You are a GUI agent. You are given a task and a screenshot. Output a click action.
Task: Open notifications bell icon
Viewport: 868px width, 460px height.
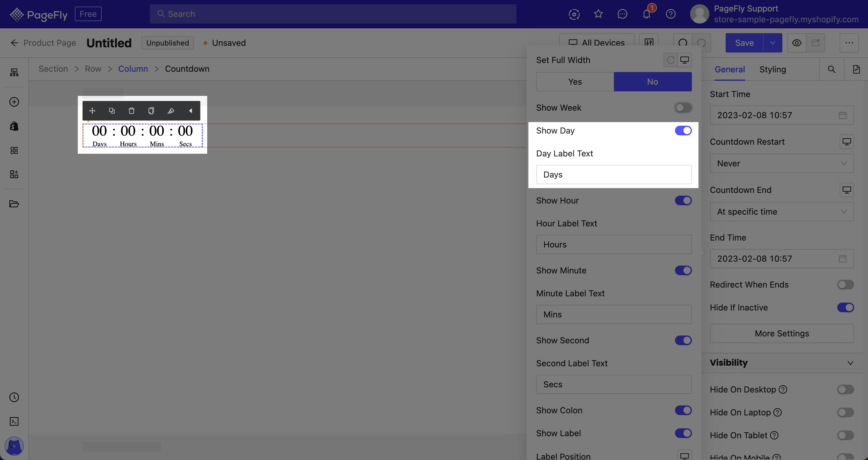coord(646,14)
